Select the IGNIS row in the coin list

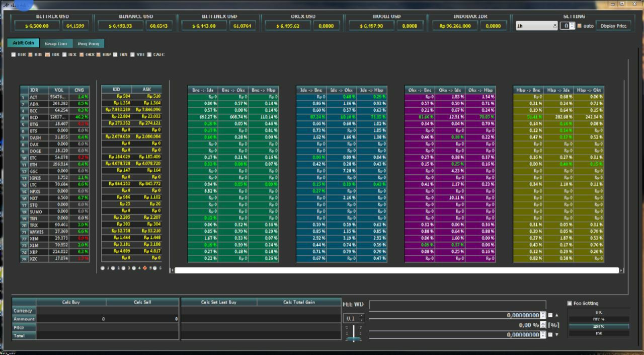54,178
